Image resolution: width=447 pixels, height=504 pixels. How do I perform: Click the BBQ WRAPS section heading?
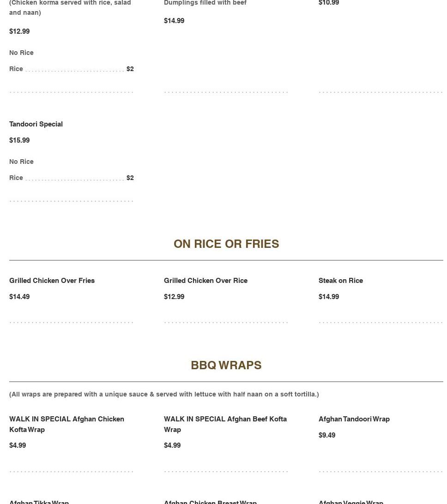click(x=226, y=365)
